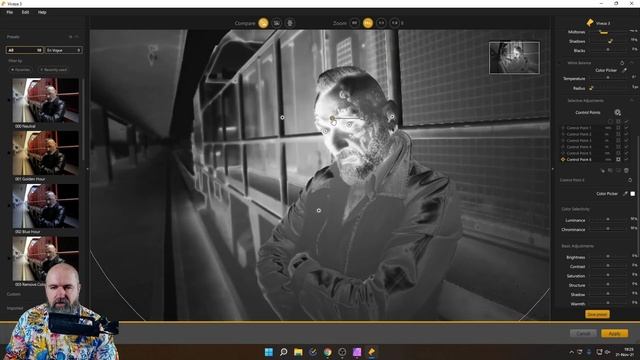Toggle Control Point 3 mask checkbox
640x360 pixels.
pos(618,140)
